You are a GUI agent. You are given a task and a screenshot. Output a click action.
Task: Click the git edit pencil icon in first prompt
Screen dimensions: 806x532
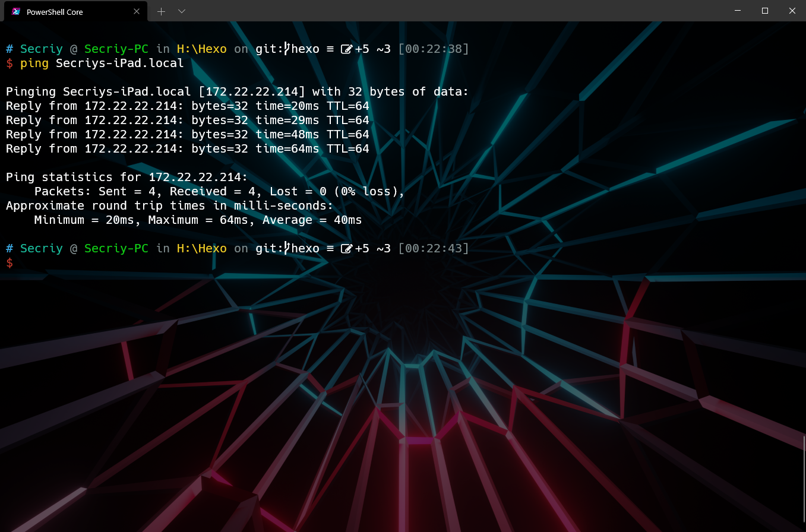coord(347,49)
